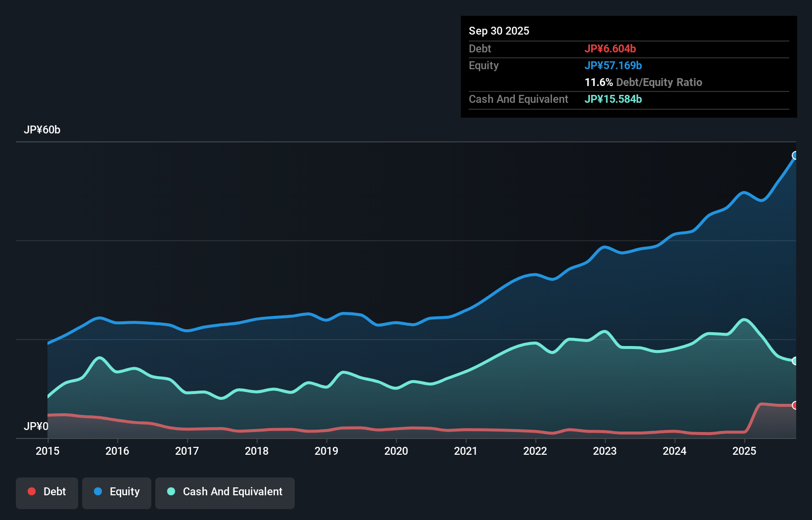Image resolution: width=812 pixels, height=520 pixels.
Task: Toggle the Equity series visibility
Action: 116,491
